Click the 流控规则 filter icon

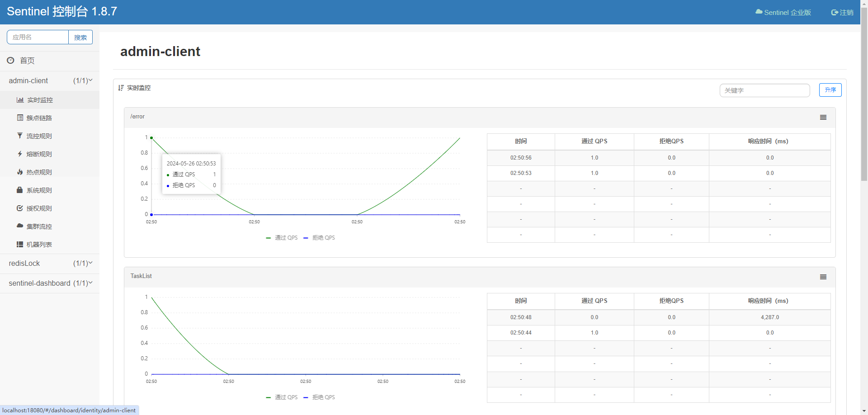click(20, 136)
